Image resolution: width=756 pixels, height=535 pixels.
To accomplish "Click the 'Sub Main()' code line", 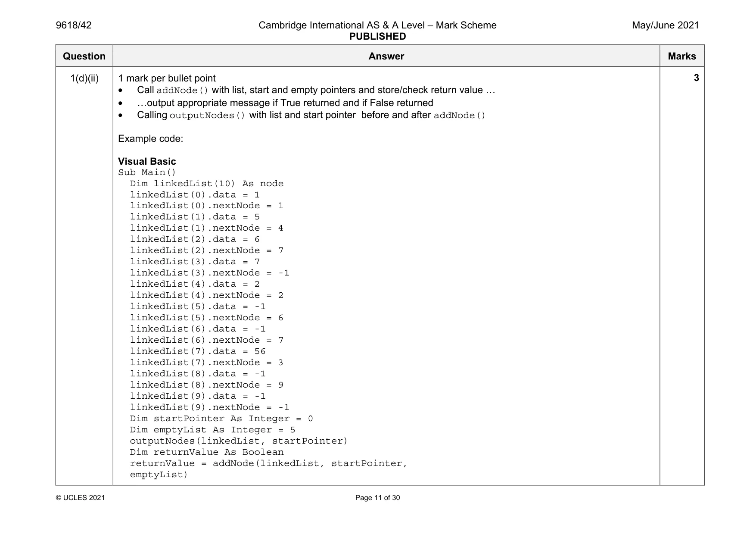I will (x=147, y=172).
